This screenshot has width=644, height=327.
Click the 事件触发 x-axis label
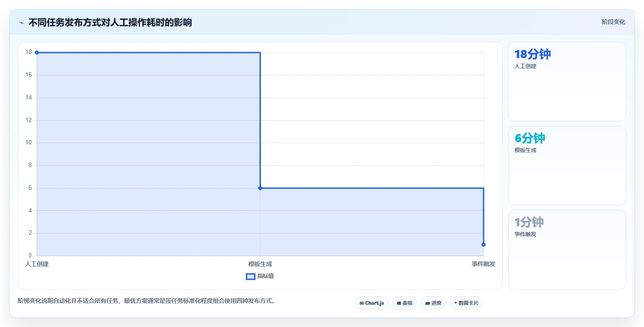pos(484,264)
